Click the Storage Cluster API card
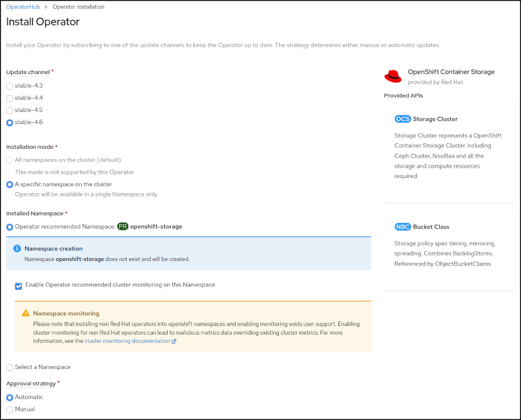Viewport: 521px width, 420px height. (448, 153)
